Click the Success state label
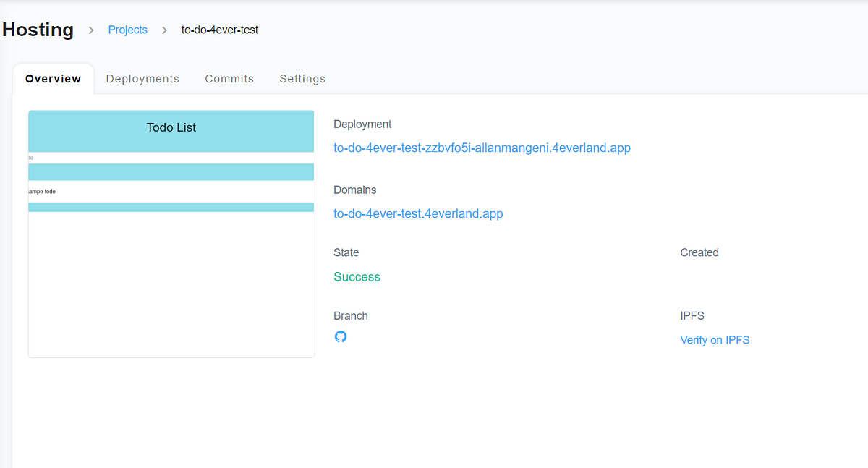 tap(357, 276)
